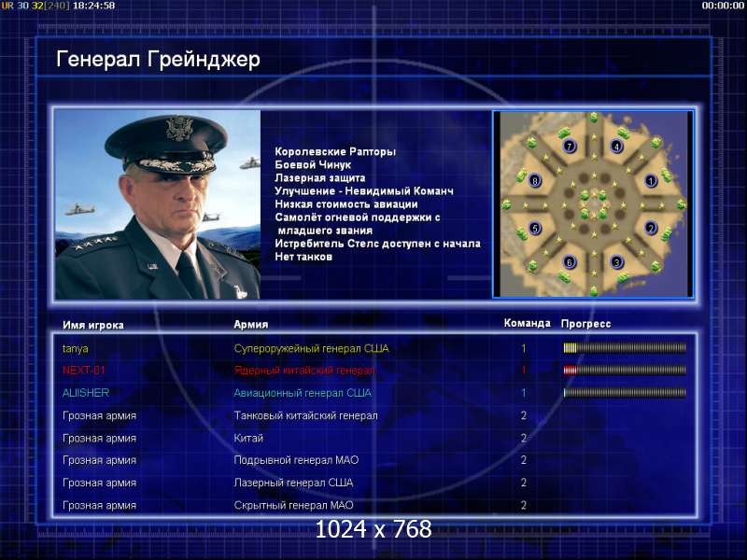Click army 'Китай'

tap(248, 438)
